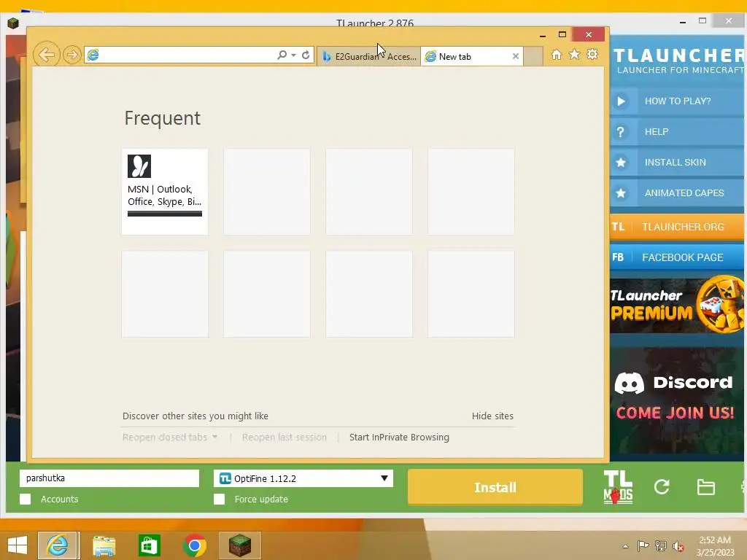Open the favorites star in Internet Explorer
Screen dimensions: 747x560
pyautogui.click(x=575, y=54)
